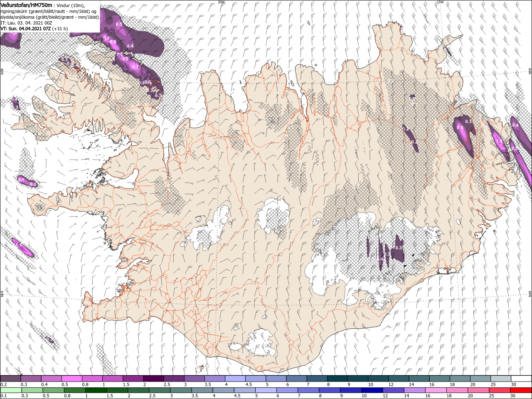The height and width of the screenshot is (399, 532).
Task: Click the Veðurstofan/HM750m map title
Action: click(x=26, y=5)
